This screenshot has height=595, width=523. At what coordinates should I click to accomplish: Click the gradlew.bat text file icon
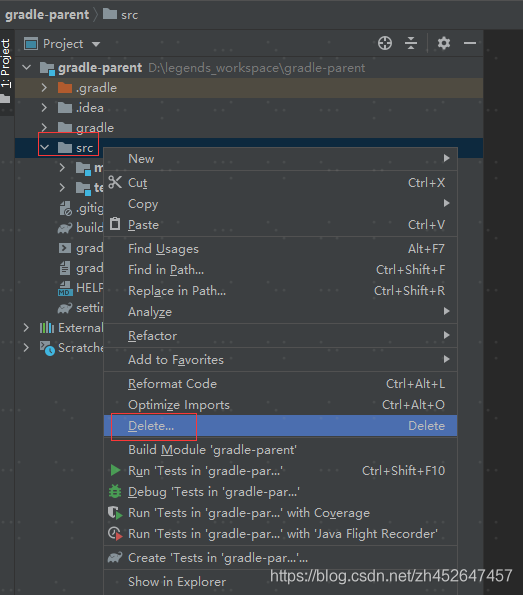click(x=65, y=268)
